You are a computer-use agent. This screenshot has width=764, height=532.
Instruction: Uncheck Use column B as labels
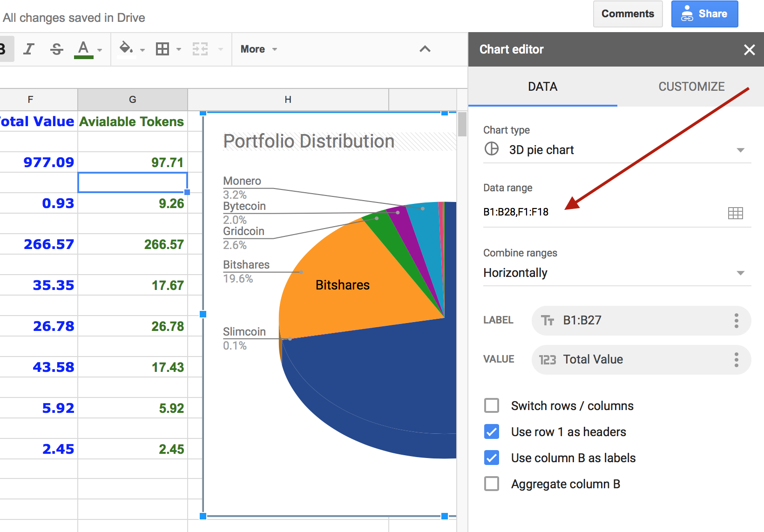492,458
